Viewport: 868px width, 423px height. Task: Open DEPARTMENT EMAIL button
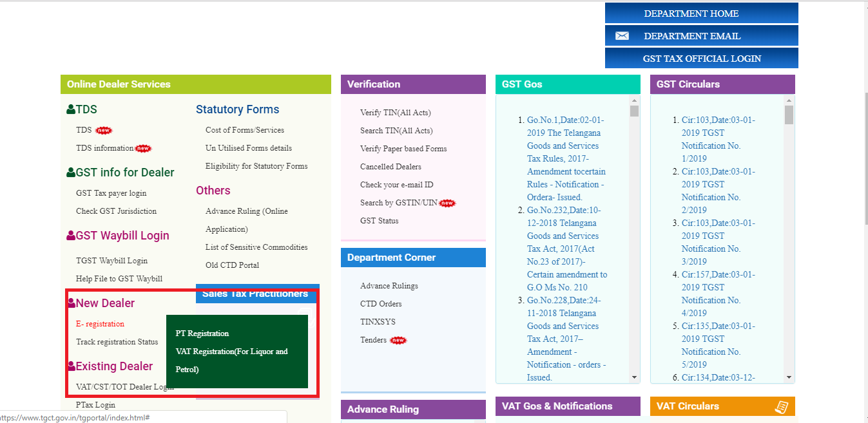click(x=702, y=36)
